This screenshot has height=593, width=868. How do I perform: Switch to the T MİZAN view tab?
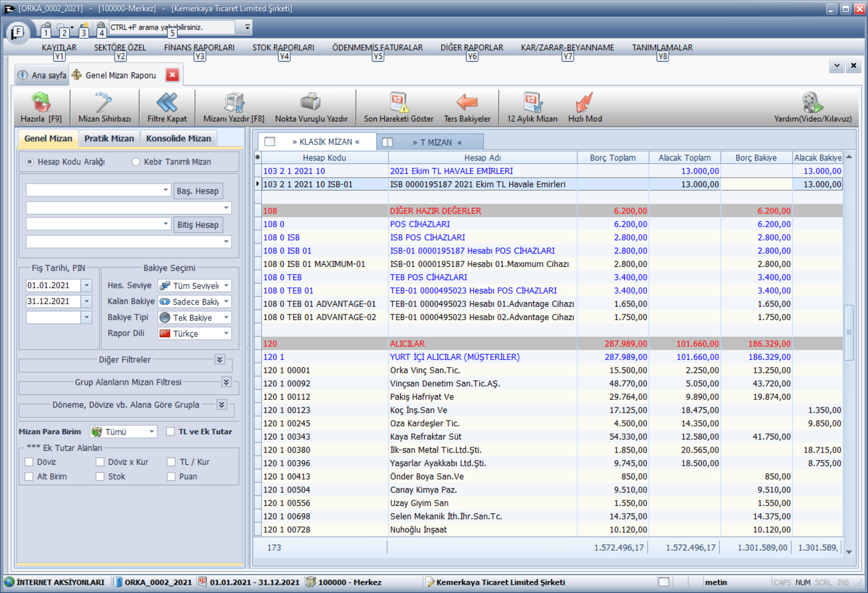(x=431, y=142)
